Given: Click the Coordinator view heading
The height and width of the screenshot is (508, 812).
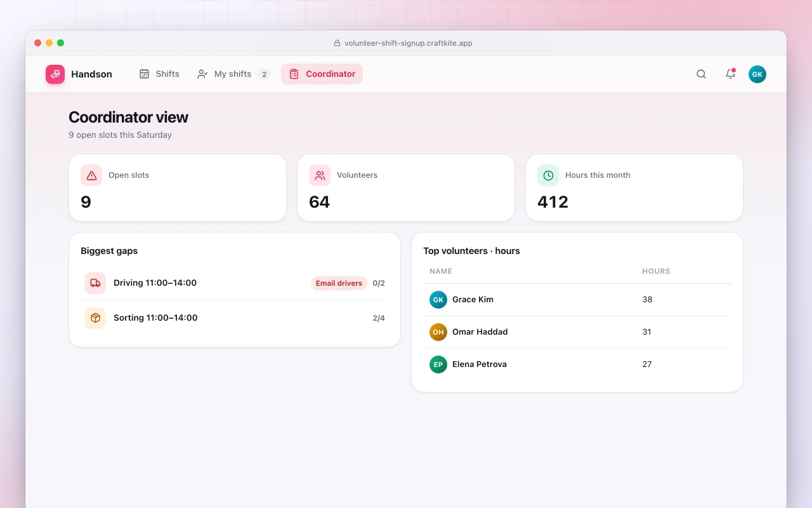Looking at the screenshot, I should 128,117.
